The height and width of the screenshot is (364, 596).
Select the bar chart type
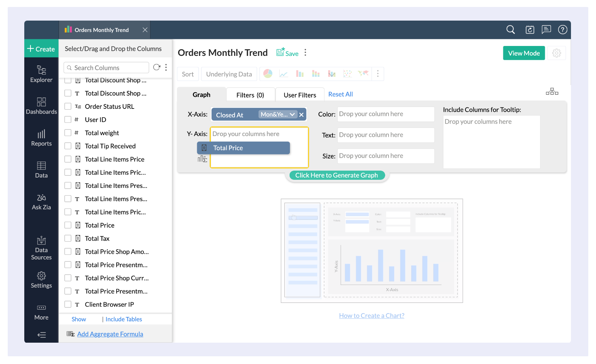pos(300,74)
